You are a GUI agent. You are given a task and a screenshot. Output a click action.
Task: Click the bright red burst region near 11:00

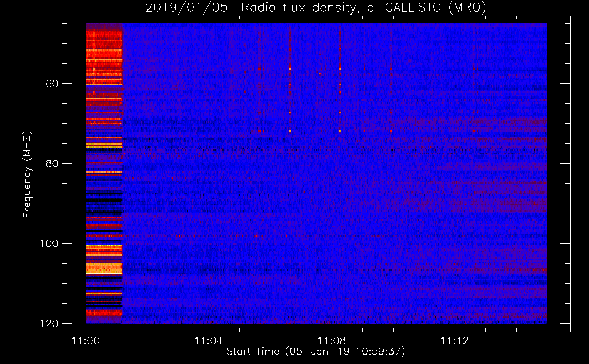coord(104,173)
